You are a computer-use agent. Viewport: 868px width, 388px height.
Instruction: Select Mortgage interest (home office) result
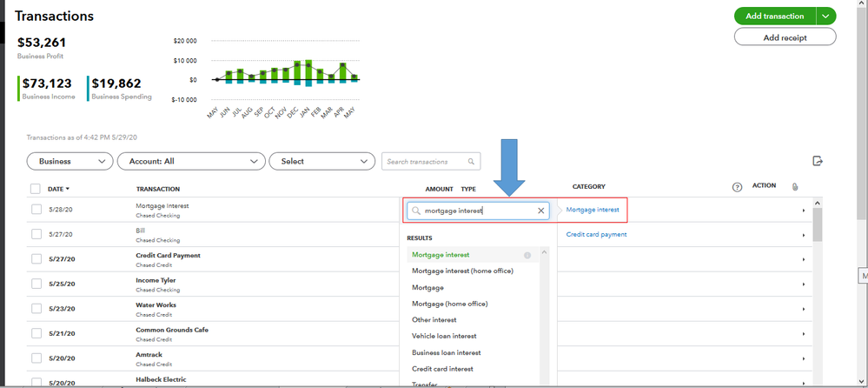(463, 271)
